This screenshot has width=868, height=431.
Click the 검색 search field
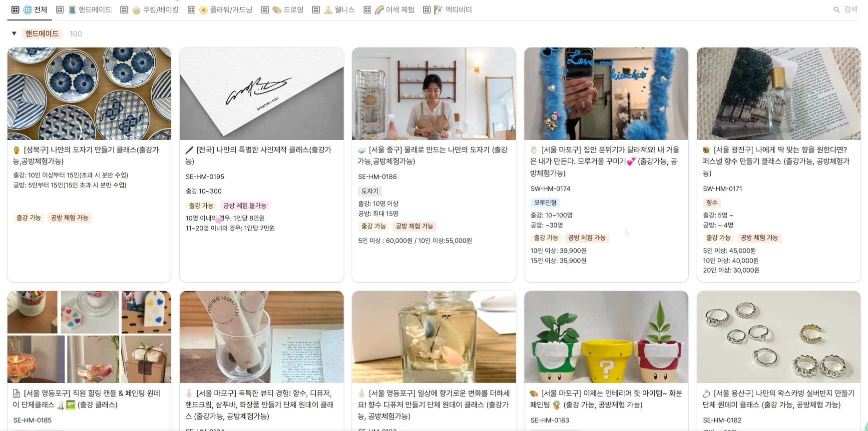pos(846,9)
